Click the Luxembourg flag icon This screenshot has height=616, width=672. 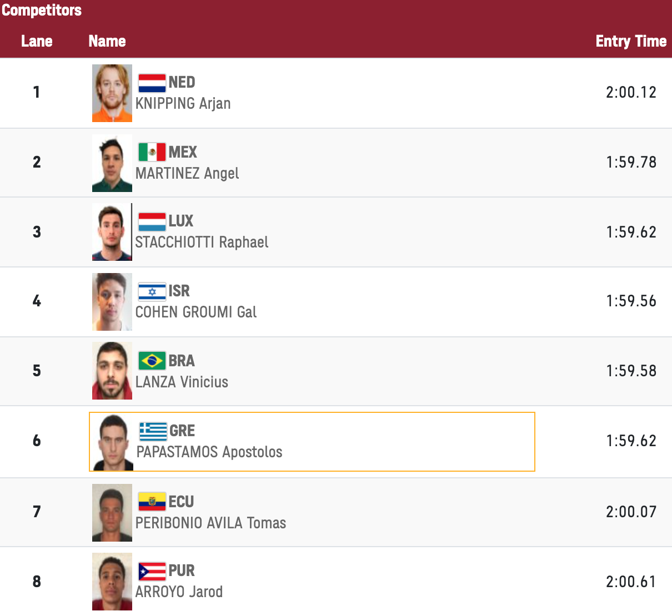pos(152,222)
